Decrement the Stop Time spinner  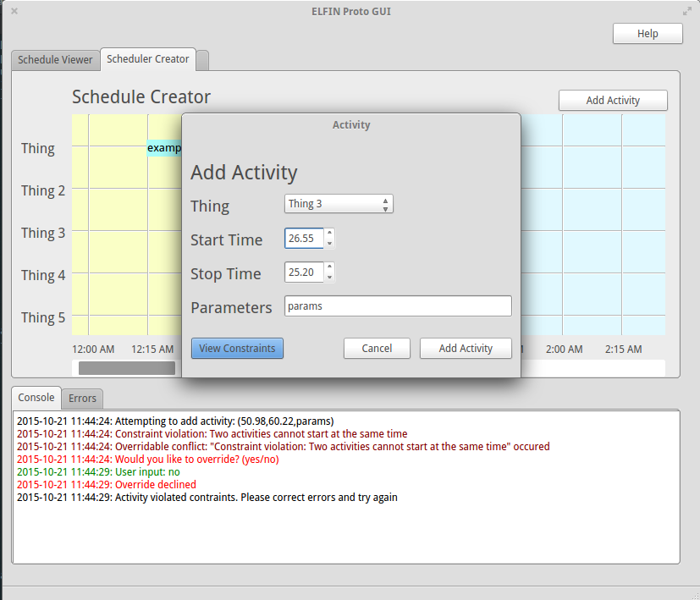(329, 277)
